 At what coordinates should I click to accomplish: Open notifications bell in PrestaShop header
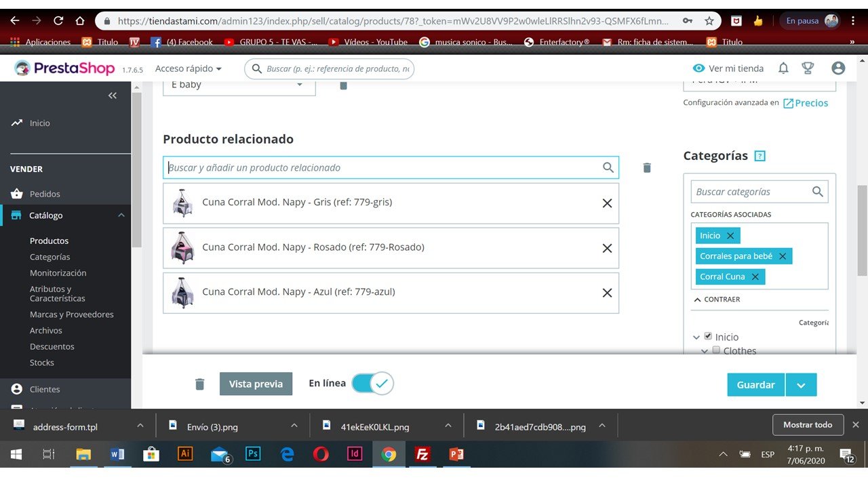783,68
